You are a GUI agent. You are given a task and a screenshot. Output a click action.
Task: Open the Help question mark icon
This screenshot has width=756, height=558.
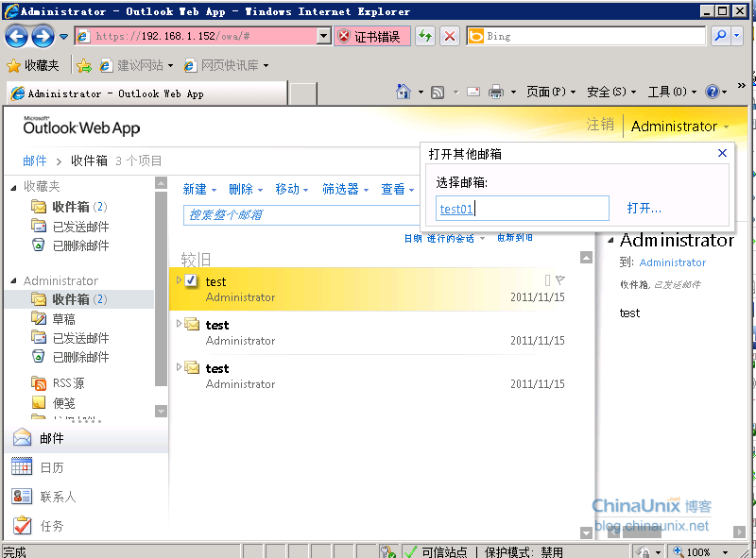point(713,92)
